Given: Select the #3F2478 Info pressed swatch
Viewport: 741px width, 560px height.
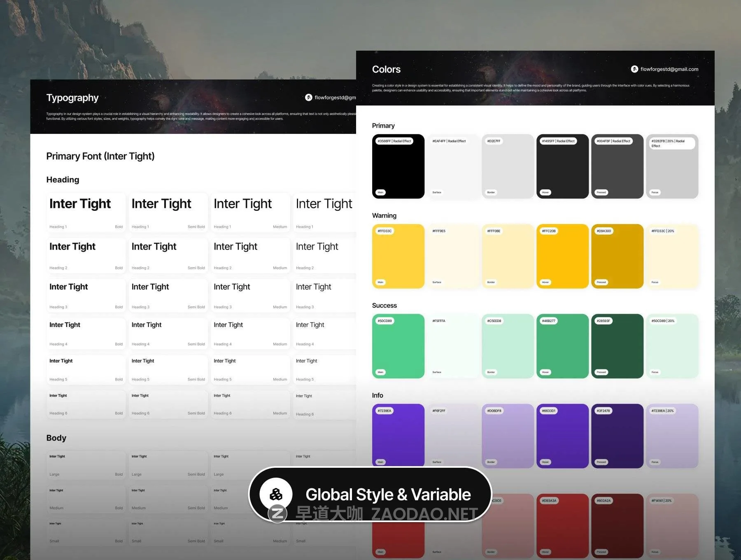Looking at the screenshot, I should click(617, 436).
